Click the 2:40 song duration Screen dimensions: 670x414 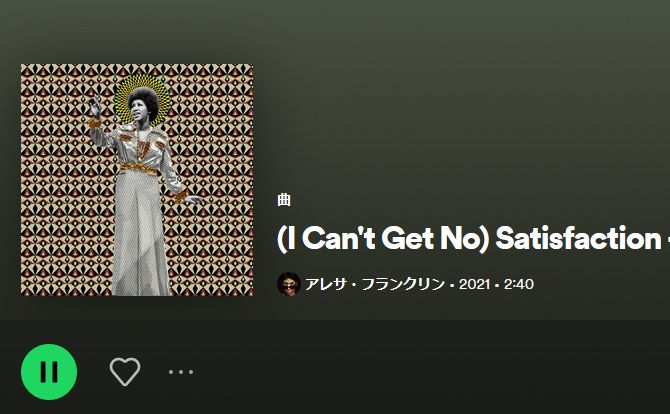click(x=519, y=284)
